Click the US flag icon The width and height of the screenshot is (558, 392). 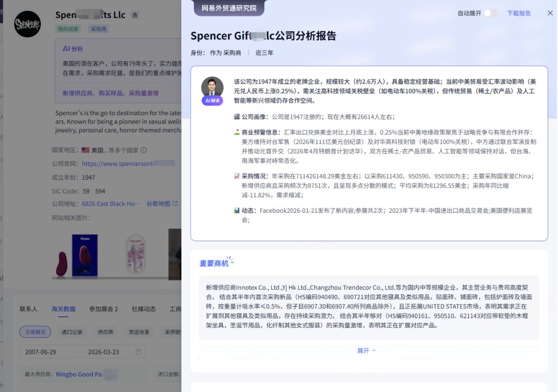click(x=85, y=150)
